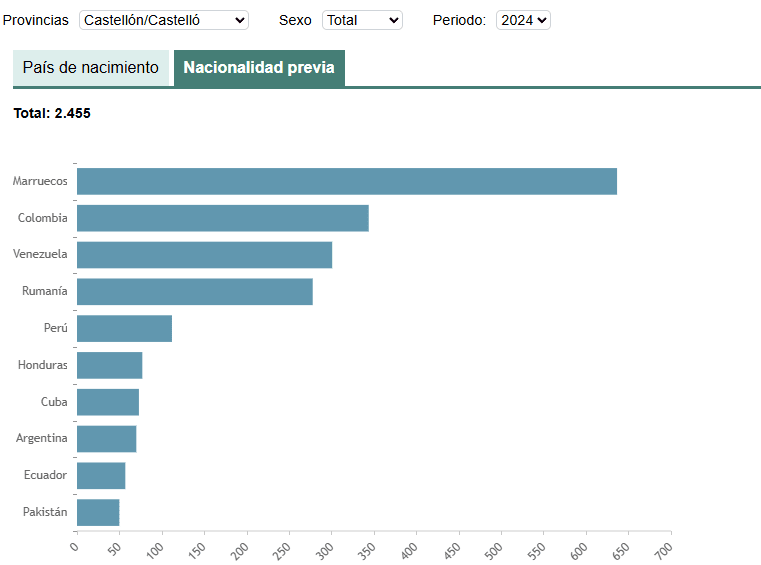Image resolution: width=761 pixels, height=565 pixels.
Task: Switch to País de nacimiento tab
Action: tap(91, 68)
